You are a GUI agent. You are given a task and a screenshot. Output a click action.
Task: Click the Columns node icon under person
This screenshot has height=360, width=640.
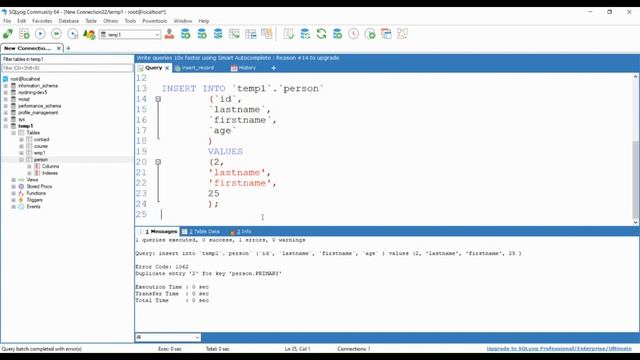(37, 167)
